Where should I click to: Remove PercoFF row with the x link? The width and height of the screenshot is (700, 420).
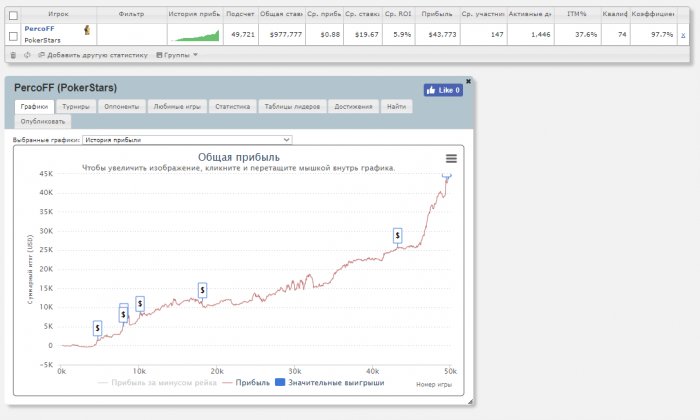tap(683, 35)
